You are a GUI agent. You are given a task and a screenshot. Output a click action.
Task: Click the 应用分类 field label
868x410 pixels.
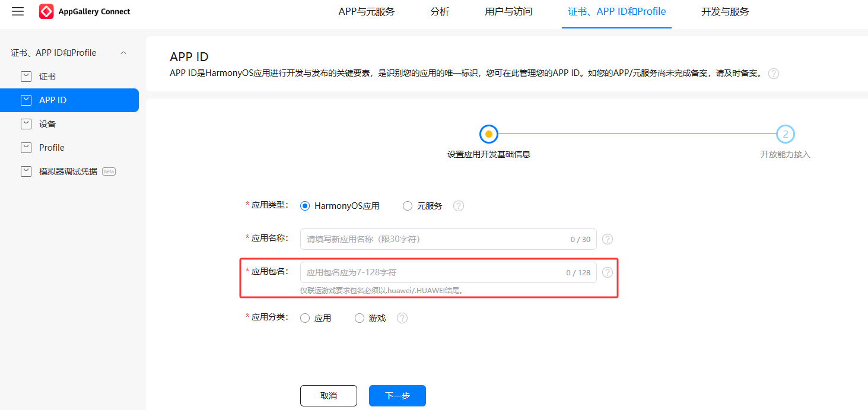point(266,317)
